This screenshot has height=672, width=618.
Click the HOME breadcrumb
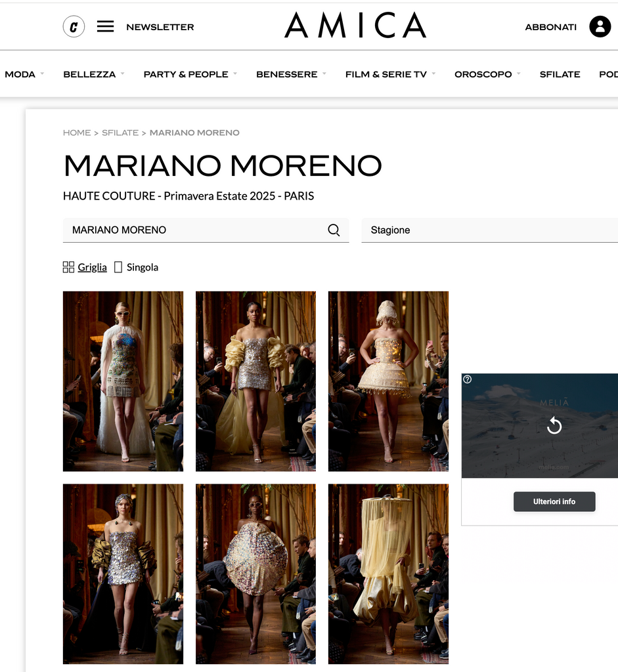[x=77, y=133]
